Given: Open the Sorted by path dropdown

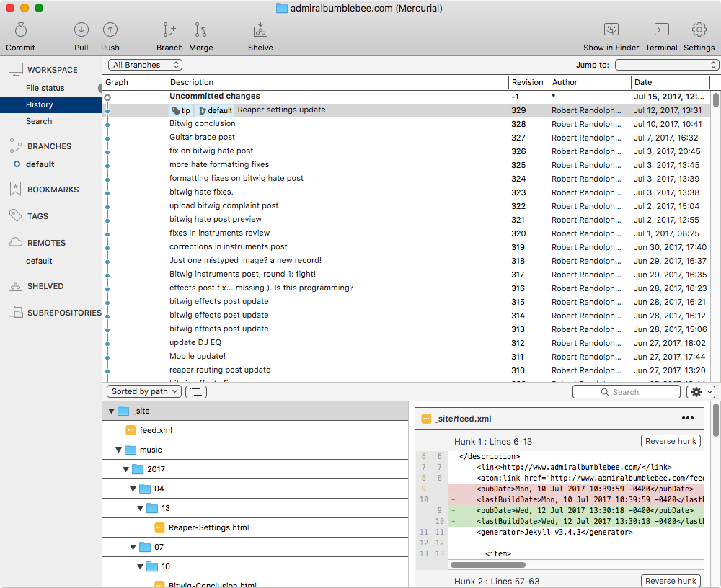Looking at the screenshot, I should click(144, 391).
